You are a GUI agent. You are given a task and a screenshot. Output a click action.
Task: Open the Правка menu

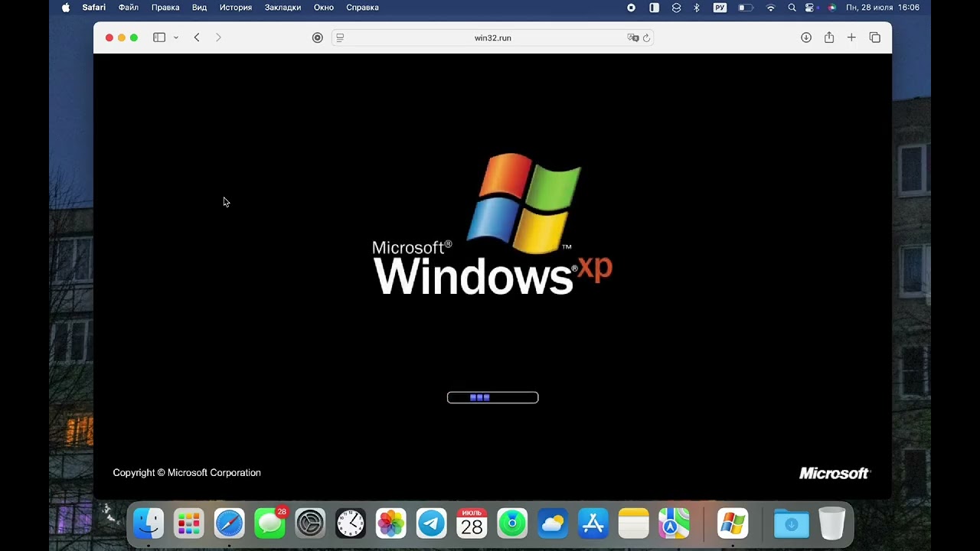coord(165,8)
